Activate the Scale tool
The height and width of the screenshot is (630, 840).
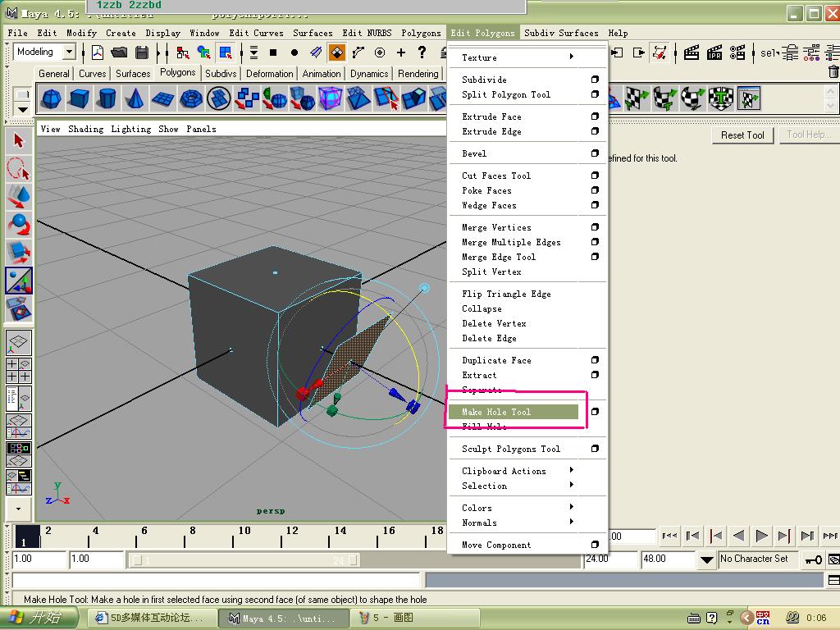tap(19, 253)
